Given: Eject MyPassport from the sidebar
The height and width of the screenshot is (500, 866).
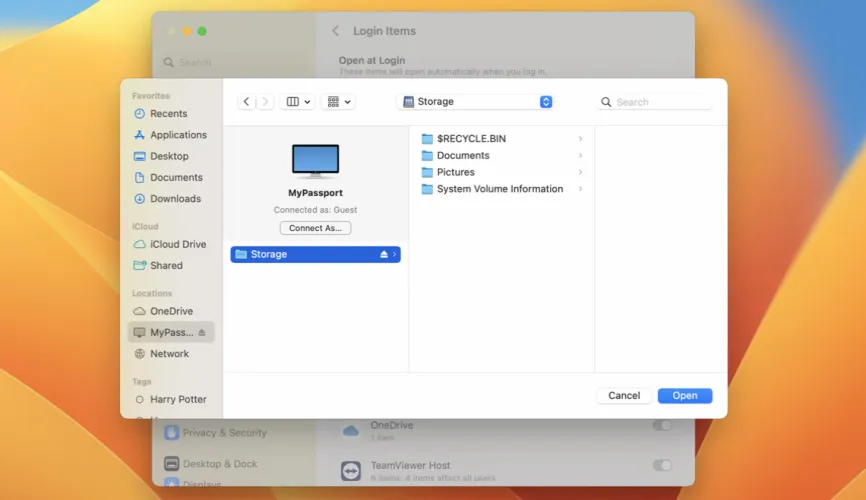Looking at the screenshot, I should [x=202, y=332].
